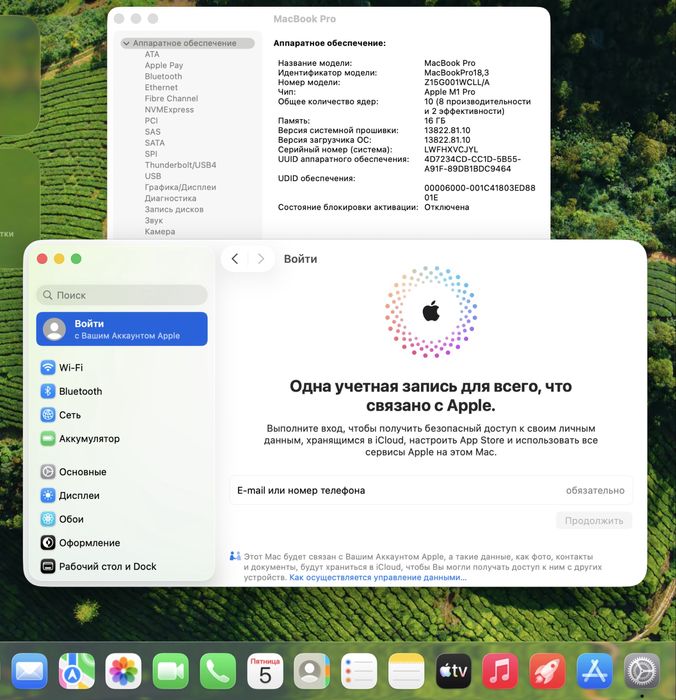Screen dimensions: 676x700
Task: Launch Maps from the Dock
Action: click(76, 671)
